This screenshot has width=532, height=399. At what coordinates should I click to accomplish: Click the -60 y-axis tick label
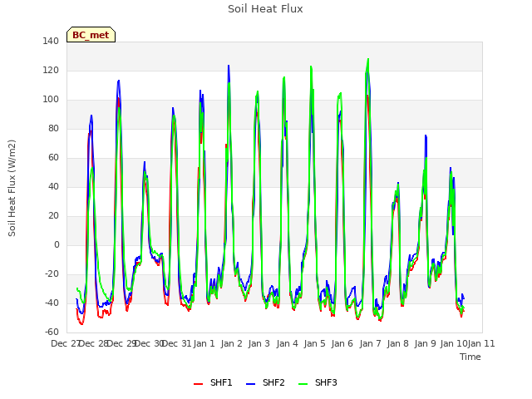(x=52, y=332)
